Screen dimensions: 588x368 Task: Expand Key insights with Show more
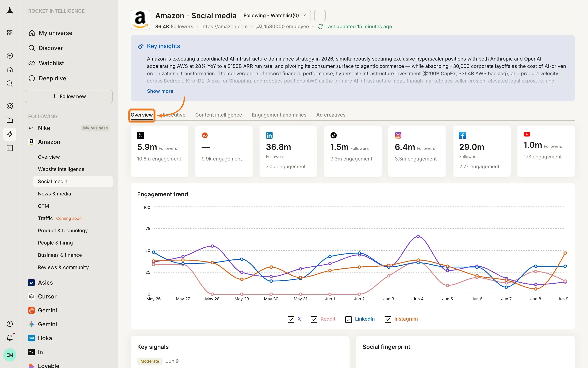(x=160, y=91)
